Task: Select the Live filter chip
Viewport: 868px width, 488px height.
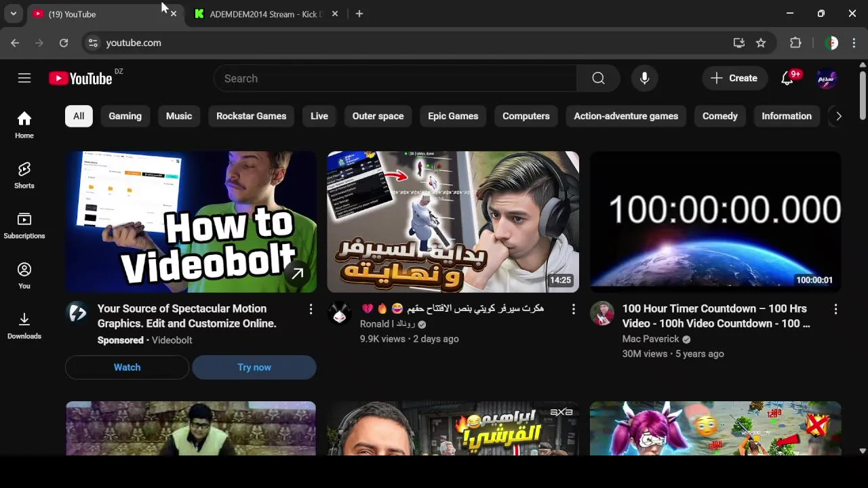Action: click(319, 116)
